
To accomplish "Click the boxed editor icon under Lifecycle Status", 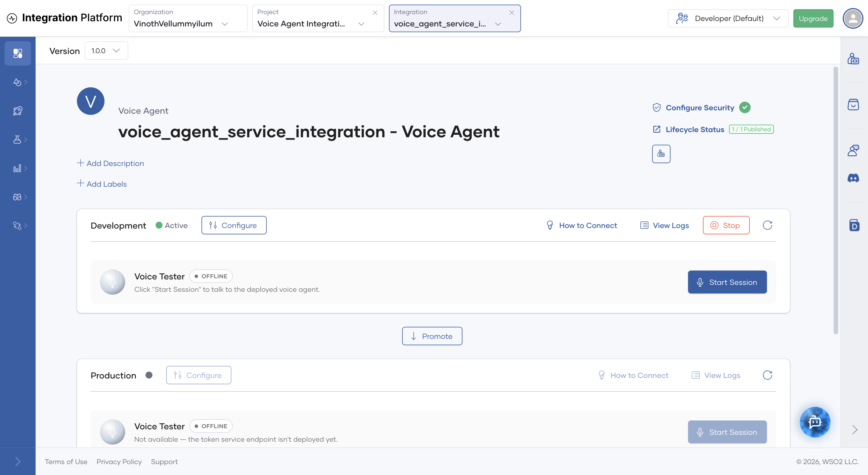I will (x=661, y=154).
